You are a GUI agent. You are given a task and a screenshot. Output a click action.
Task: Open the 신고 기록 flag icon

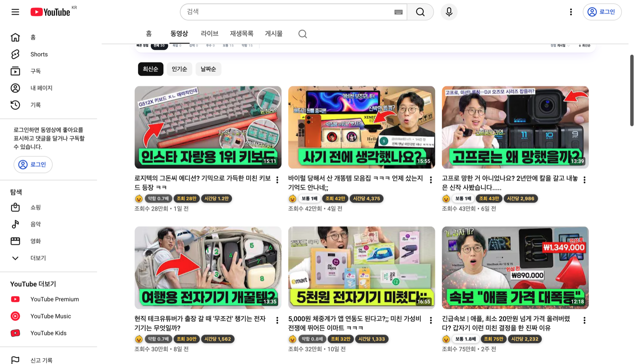(x=15, y=360)
